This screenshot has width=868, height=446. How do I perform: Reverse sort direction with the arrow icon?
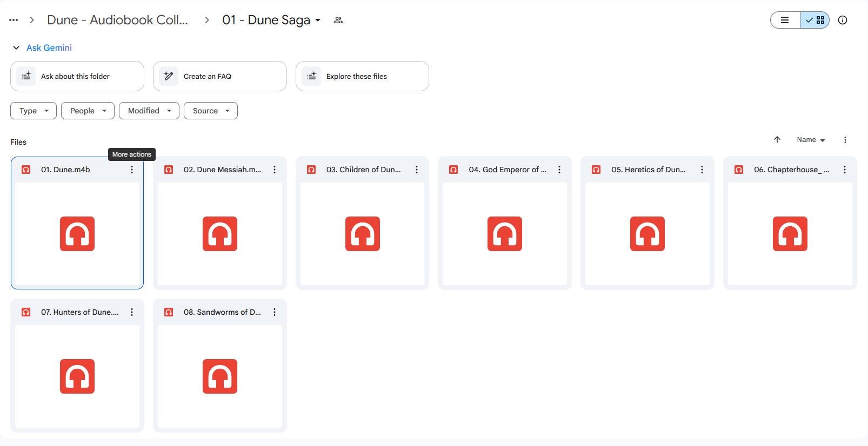pyautogui.click(x=777, y=140)
